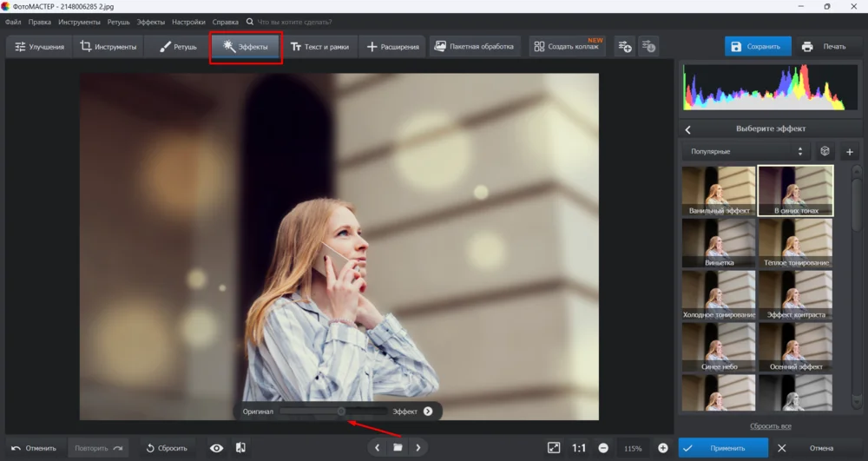
Task: Click the add preset icon with plus sign
Action: pos(624,47)
